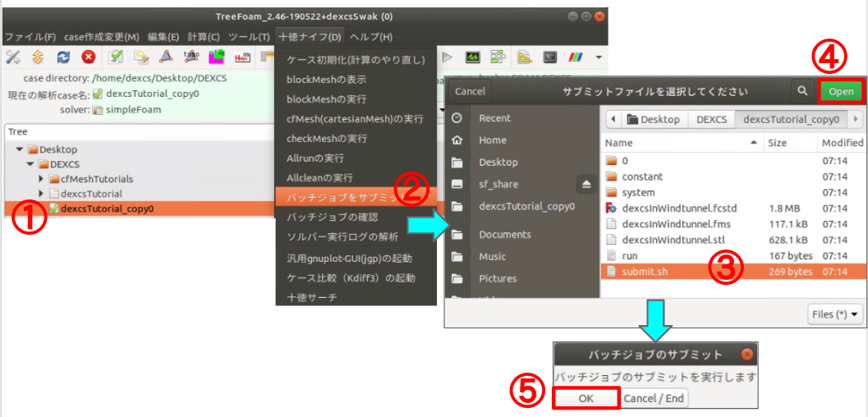Launch the terminal toolbar icon
Screen dimensions: 868x417
click(x=550, y=57)
